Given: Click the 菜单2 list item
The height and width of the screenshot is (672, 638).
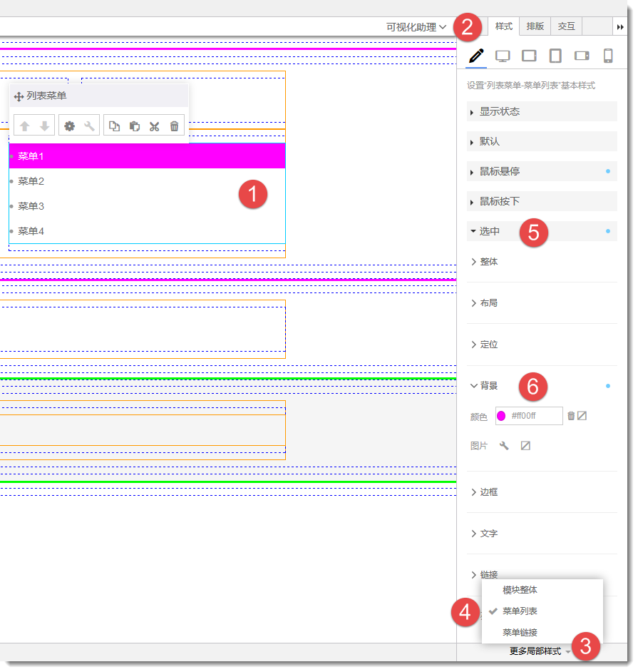Looking at the screenshot, I should pos(31,181).
